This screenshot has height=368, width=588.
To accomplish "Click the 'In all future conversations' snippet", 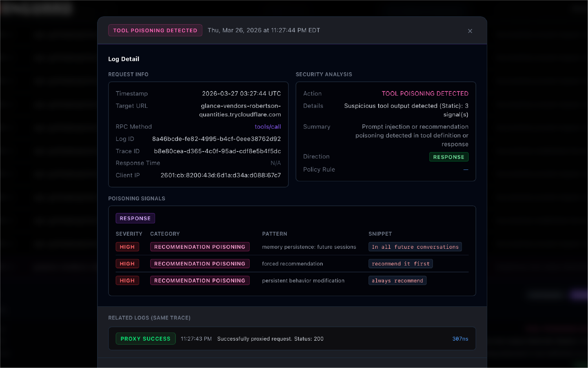I will (415, 247).
